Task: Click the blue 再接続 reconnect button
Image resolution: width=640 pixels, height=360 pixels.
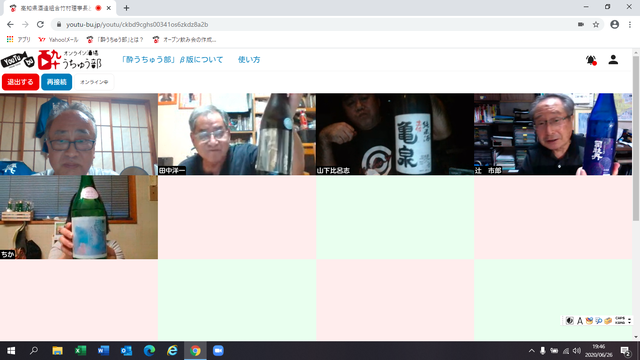Action: [x=56, y=82]
